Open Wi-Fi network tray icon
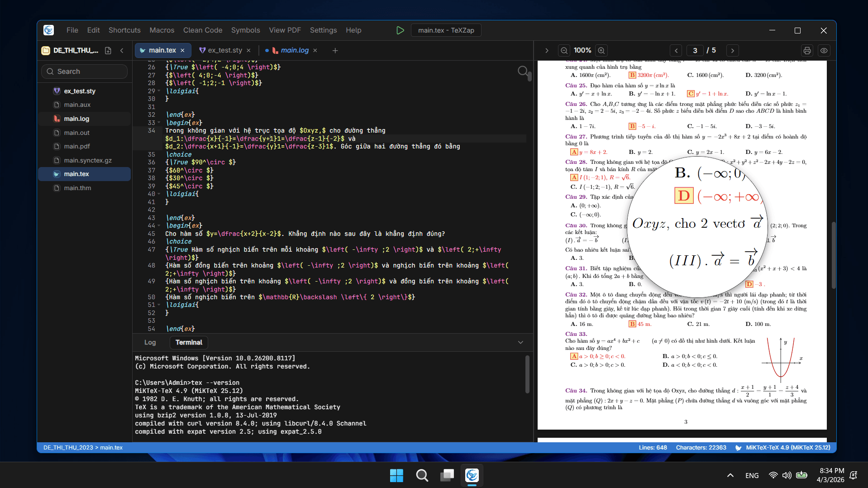 point(773,475)
